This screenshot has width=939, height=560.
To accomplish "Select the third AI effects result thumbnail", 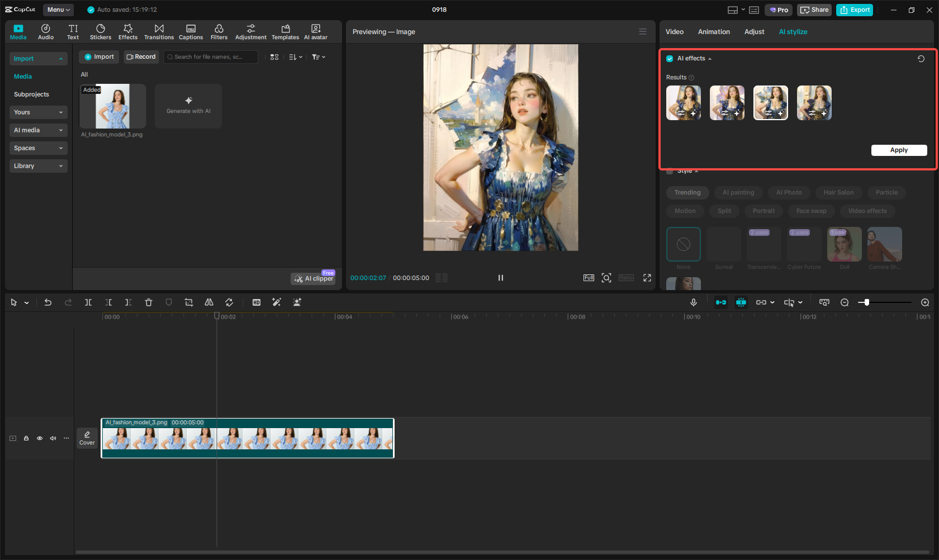I will (x=770, y=103).
